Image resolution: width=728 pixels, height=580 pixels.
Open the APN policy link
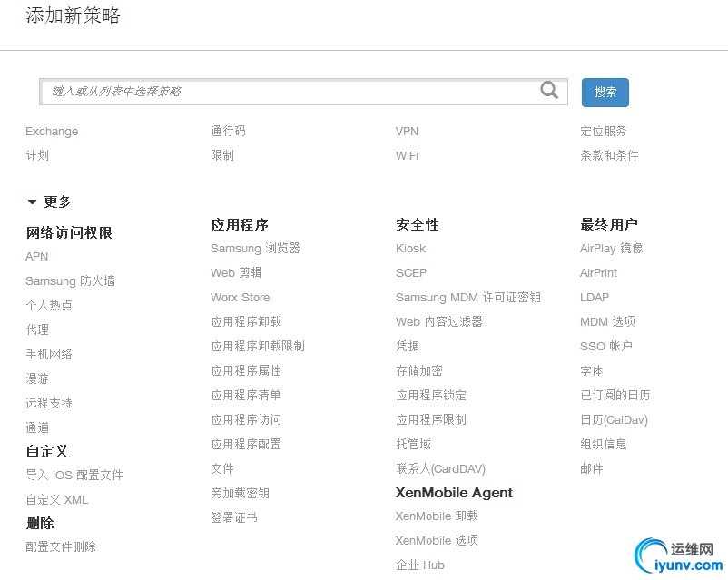click(x=36, y=256)
